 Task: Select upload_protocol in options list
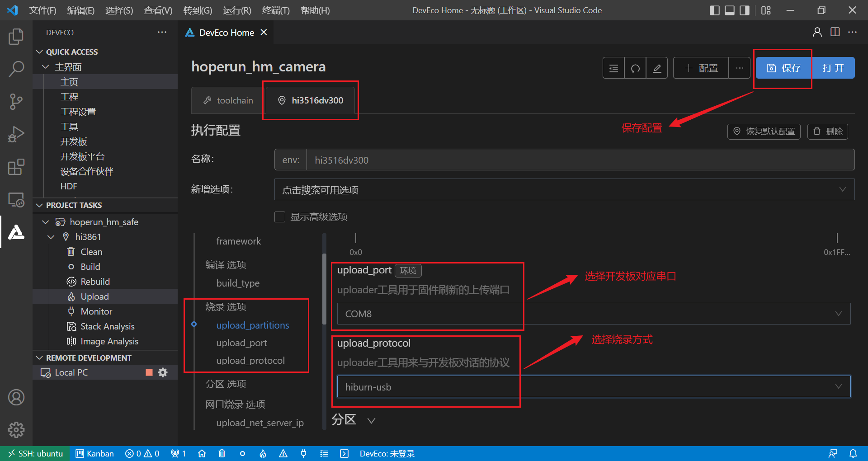click(x=250, y=361)
